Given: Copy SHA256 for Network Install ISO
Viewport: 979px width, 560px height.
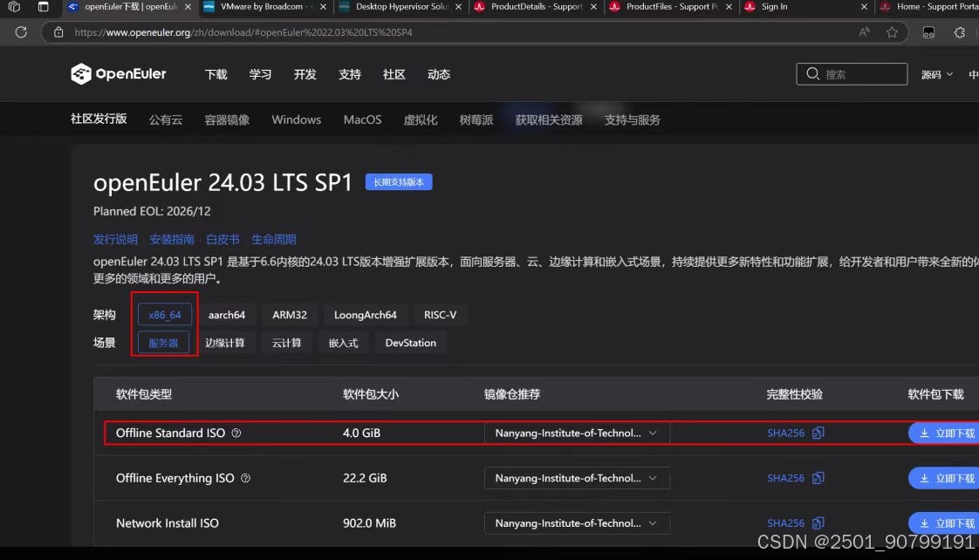Looking at the screenshot, I should (818, 523).
